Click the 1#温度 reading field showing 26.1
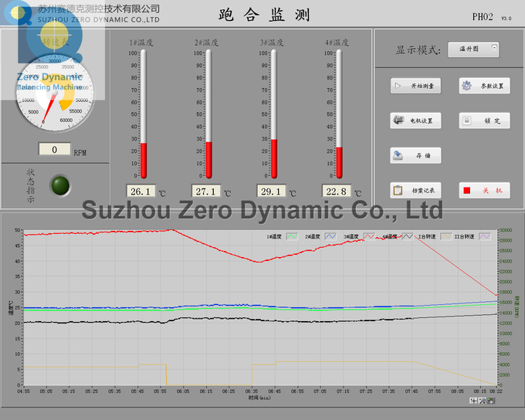This screenshot has height=420, width=525. (140, 191)
